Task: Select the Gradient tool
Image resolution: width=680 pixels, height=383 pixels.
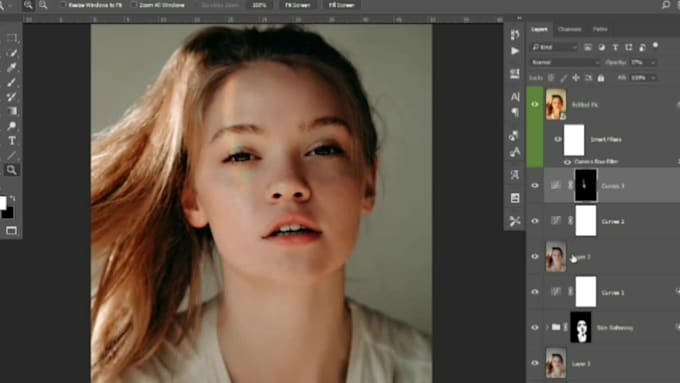Action: pos(12,111)
